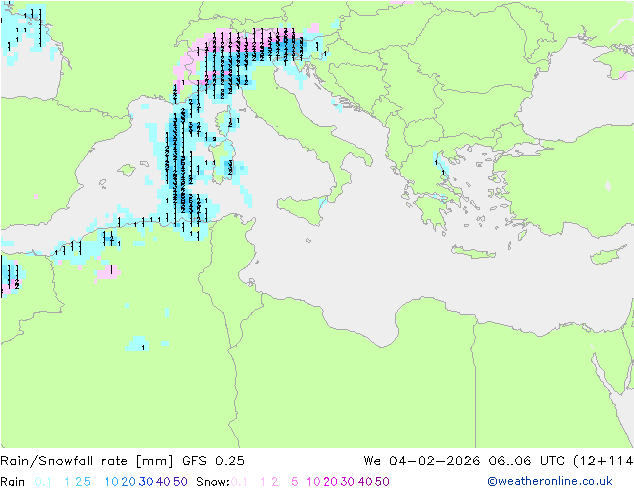The height and width of the screenshot is (490, 634).
Task: Click the "We 04-02-2026" date text
Action: [422, 461]
